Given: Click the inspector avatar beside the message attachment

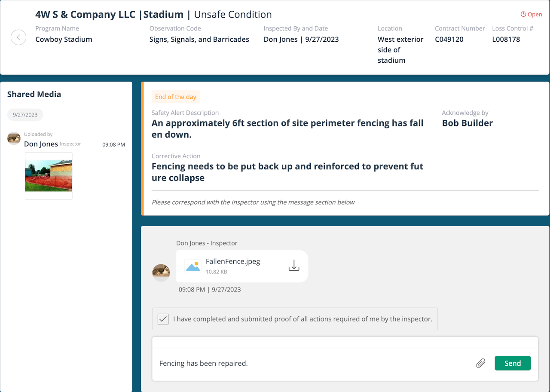Looking at the screenshot, I should [161, 273].
